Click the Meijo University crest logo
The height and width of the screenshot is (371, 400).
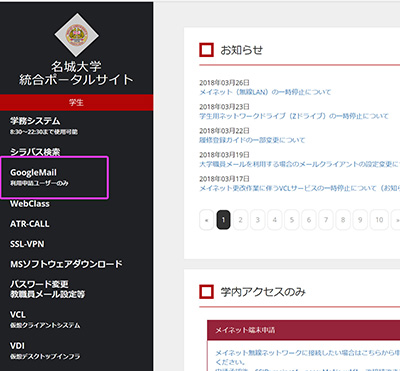click(77, 35)
